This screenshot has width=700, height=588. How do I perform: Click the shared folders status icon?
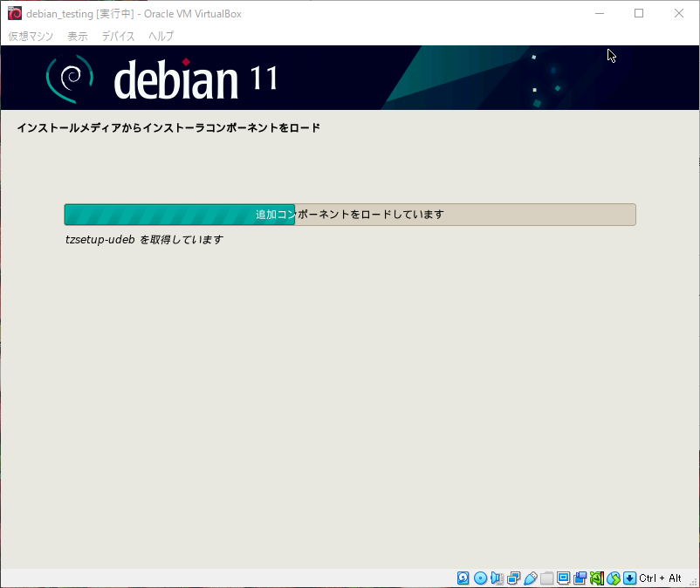tap(547, 578)
